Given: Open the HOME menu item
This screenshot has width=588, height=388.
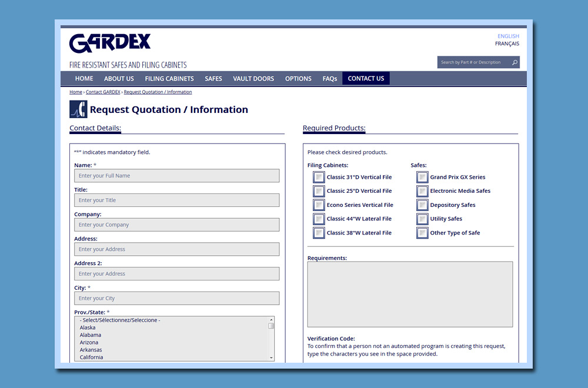Looking at the screenshot, I should [84, 79].
